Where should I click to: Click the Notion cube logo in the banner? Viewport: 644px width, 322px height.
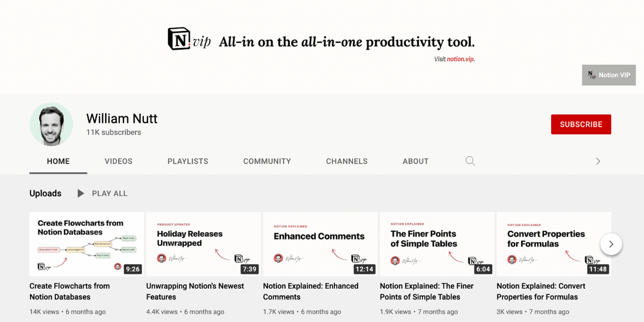coord(178,39)
